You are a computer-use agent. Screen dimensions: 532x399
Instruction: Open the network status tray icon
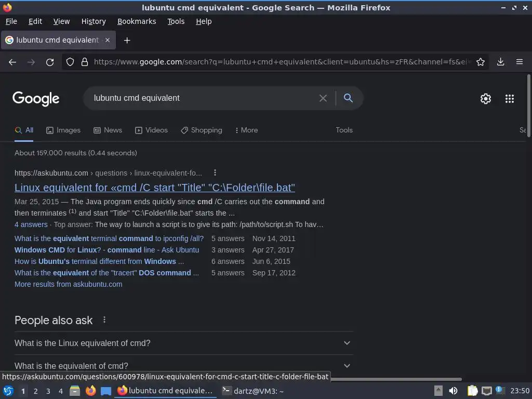pyautogui.click(x=486, y=391)
